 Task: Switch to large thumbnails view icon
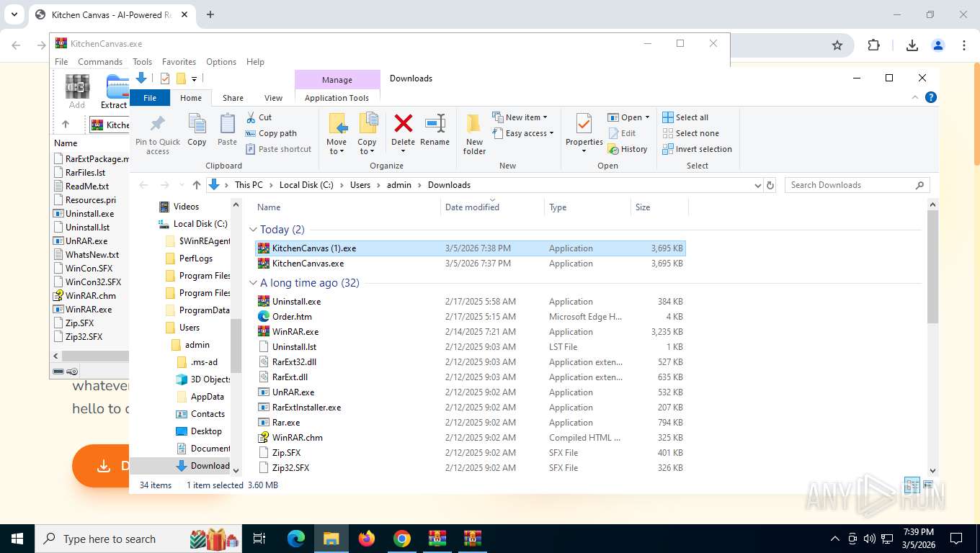click(927, 485)
